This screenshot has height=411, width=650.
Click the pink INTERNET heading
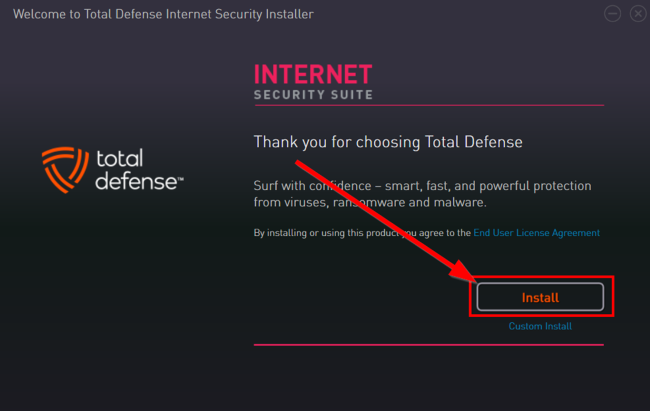pos(313,74)
